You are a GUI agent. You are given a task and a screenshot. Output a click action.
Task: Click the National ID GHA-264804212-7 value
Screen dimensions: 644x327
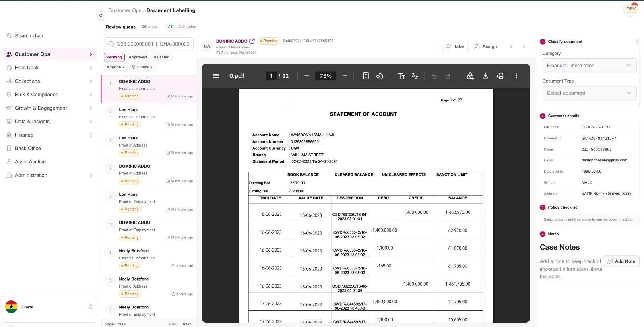click(x=599, y=138)
